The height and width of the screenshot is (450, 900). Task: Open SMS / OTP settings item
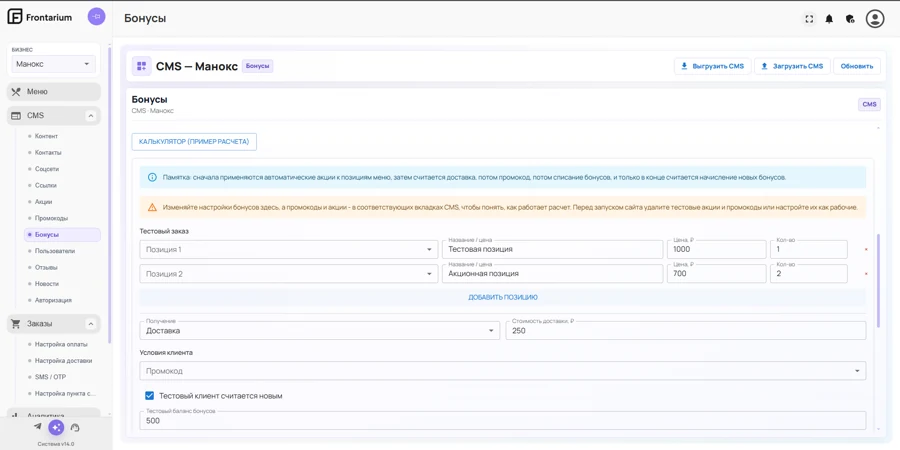51,377
